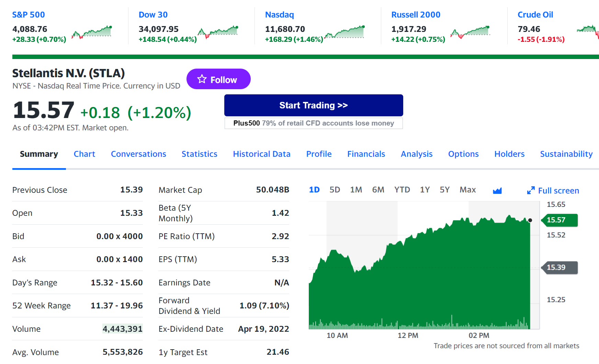Click the Plus500 retail CFD disclaimer
The width and height of the screenshot is (599, 364).
314,123
